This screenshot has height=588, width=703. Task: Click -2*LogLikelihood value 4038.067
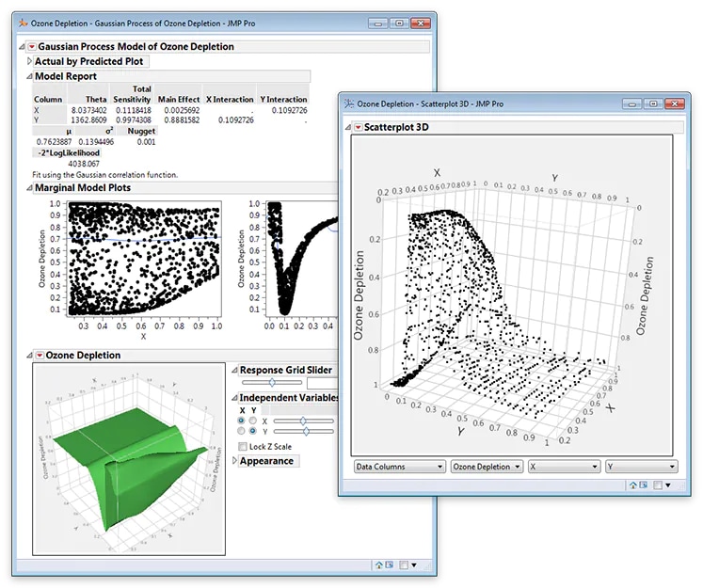click(84, 164)
